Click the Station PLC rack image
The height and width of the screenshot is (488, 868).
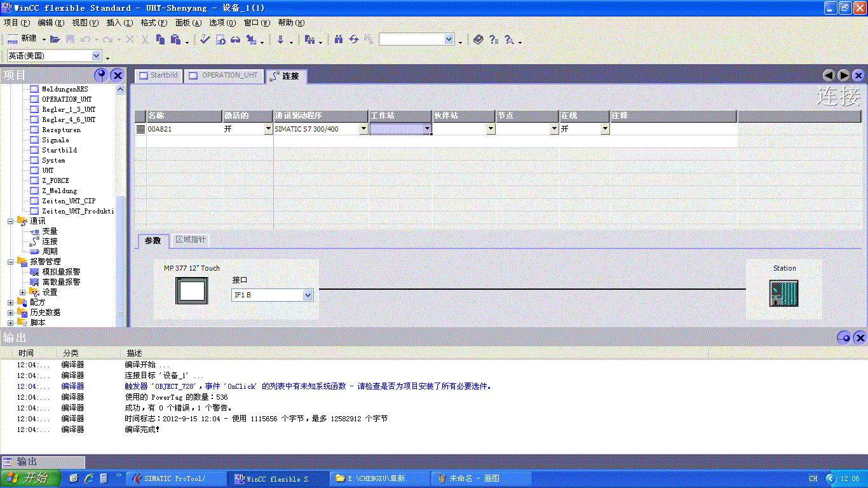tap(783, 293)
